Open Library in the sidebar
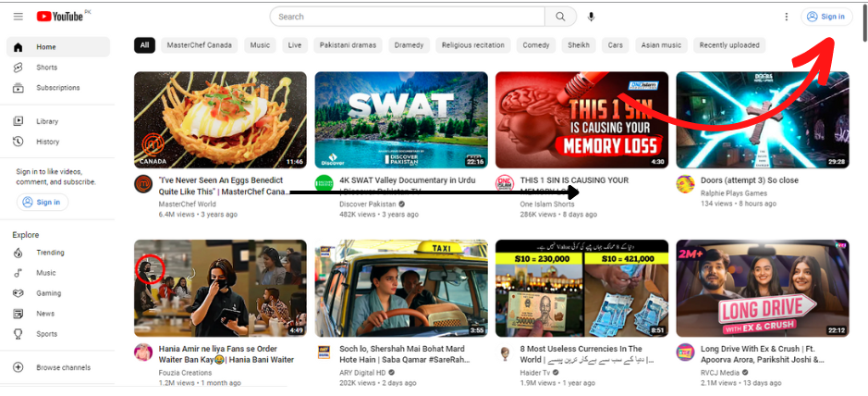The image size is (868, 396). tap(58, 121)
